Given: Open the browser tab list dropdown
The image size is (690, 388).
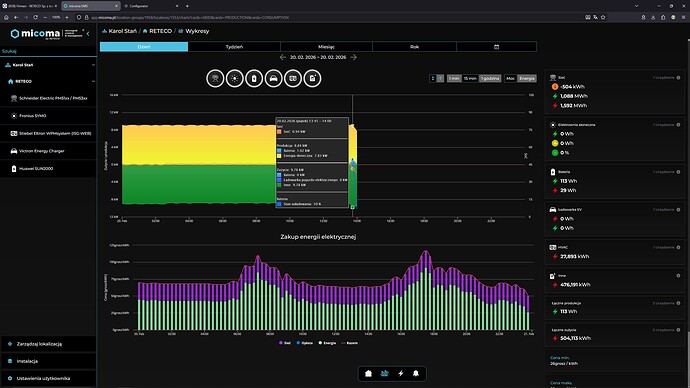Looking at the screenshot, I should click(x=636, y=6).
